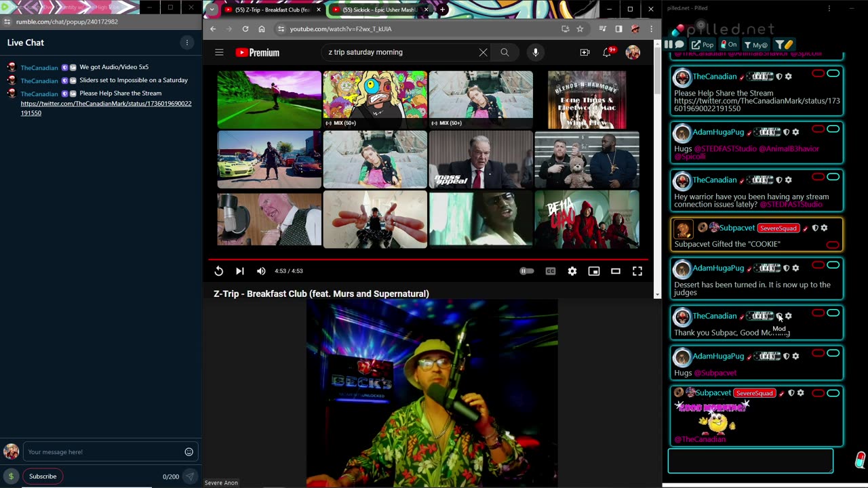Click the red YouTube progress bar

click(428, 259)
